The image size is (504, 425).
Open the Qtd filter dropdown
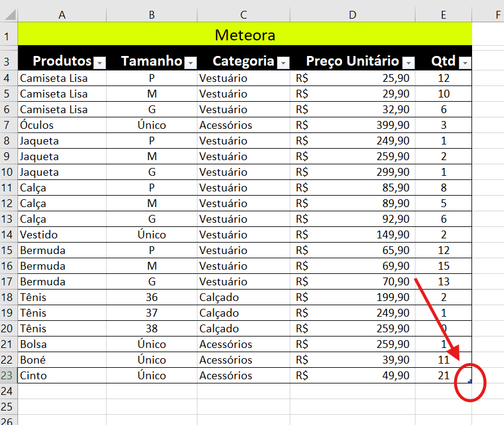pos(465,63)
